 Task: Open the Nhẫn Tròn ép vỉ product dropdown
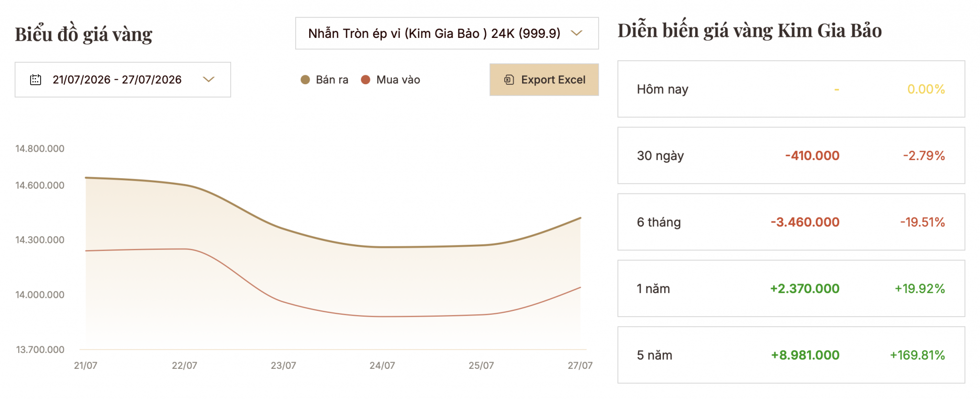[447, 33]
